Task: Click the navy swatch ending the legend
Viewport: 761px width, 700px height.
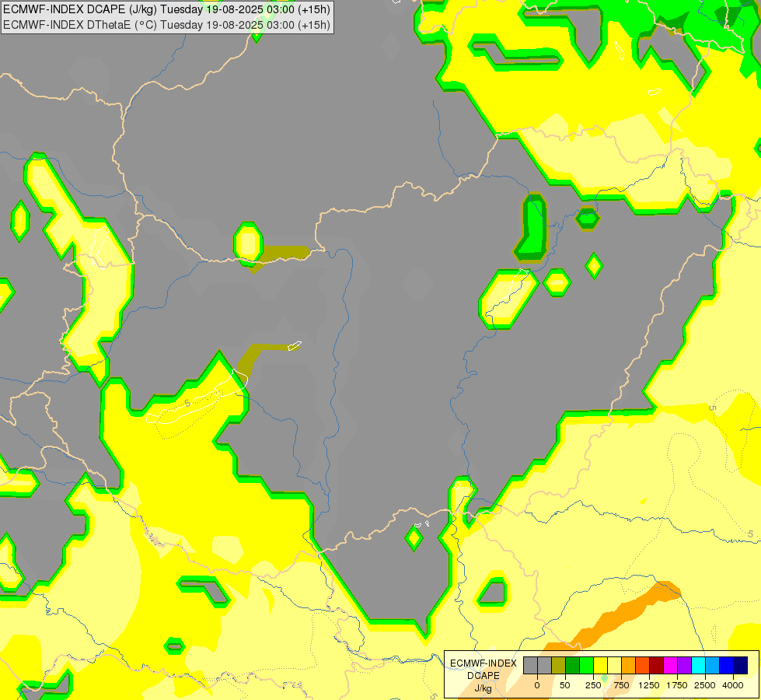Action: [741, 666]
